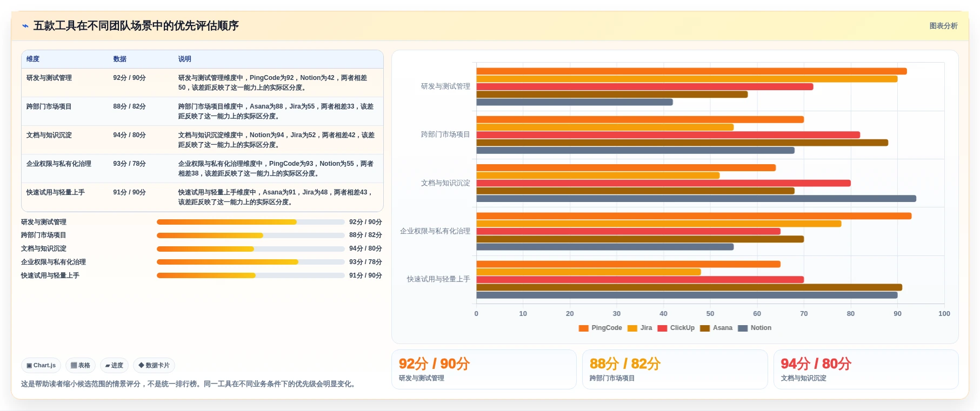
Task: Click the 企业权限与私有化治理 chart axis label
Action: pos(435,231)
